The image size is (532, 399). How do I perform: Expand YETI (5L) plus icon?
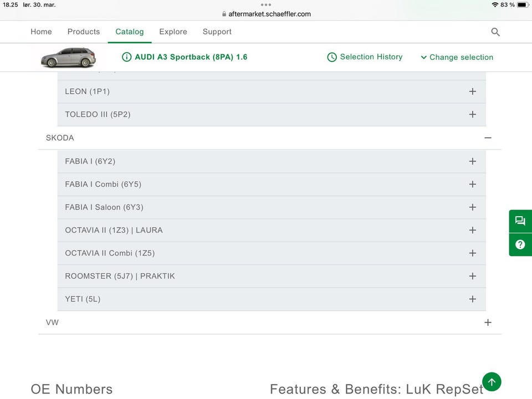coord(472,299)
